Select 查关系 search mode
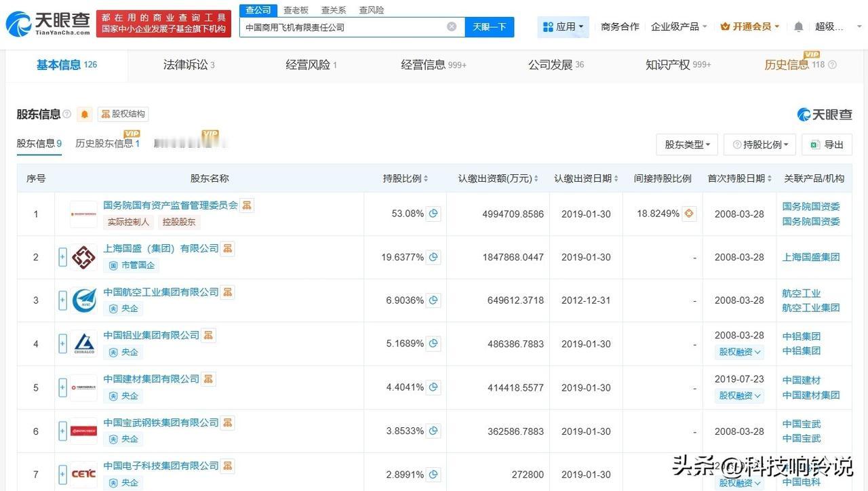Screen dimensions: 868x491 [x=334, y=10]
